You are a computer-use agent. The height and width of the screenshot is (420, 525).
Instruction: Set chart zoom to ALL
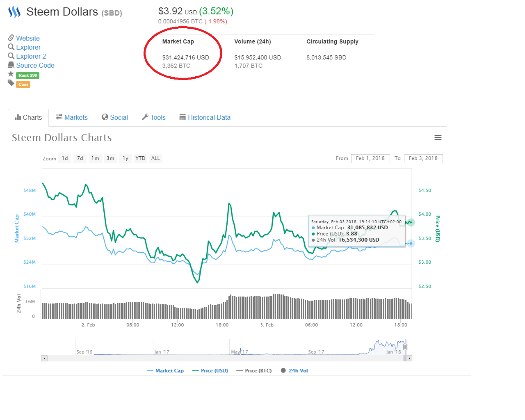click(155, 158)
